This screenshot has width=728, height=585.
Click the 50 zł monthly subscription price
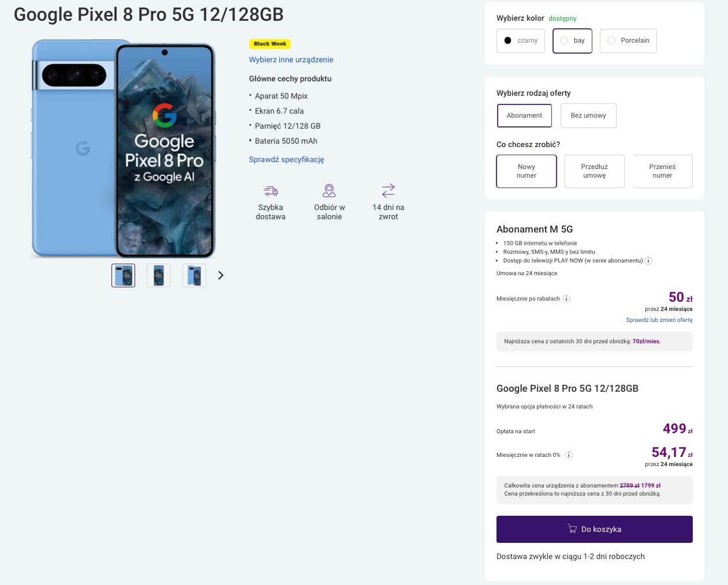[681, 297]
